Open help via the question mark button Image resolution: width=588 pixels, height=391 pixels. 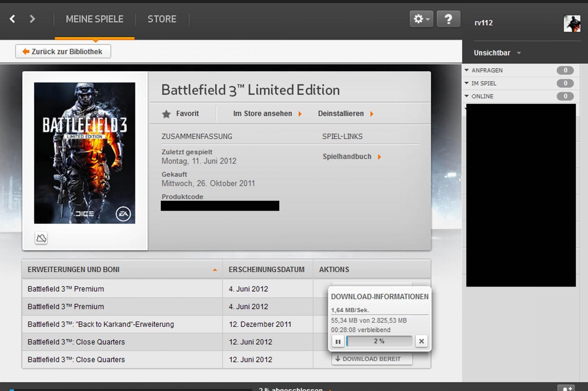(448, 19)
